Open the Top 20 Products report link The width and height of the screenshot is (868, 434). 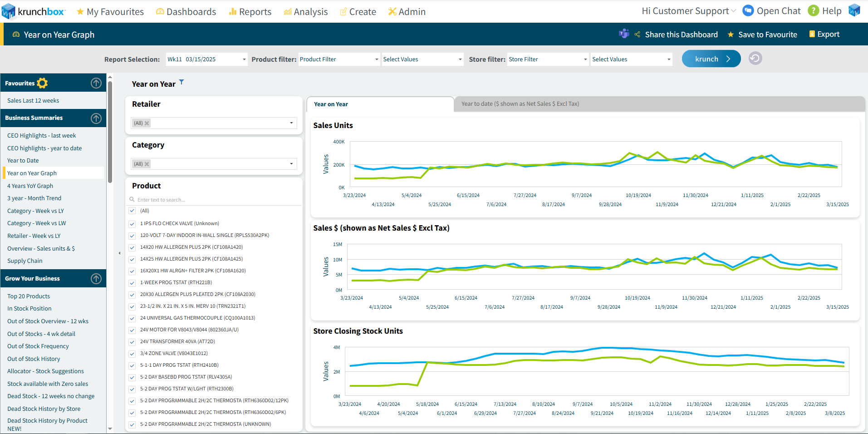pos(29,296)
